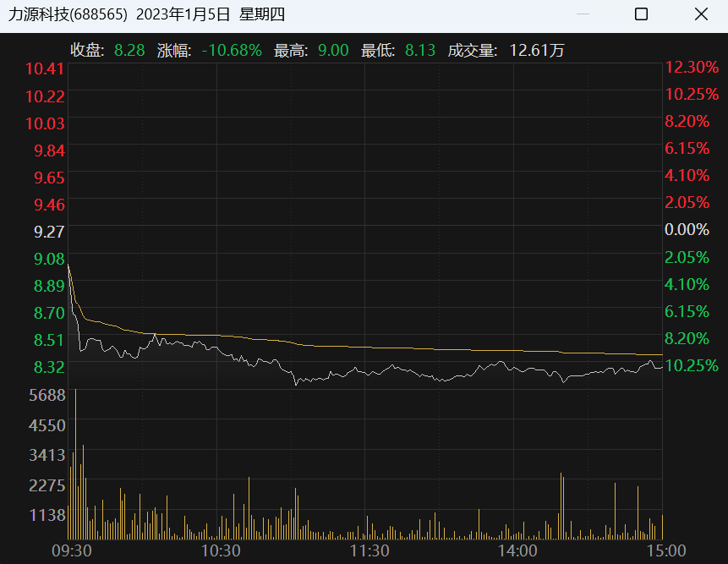This screenshot has width=728, height=564.
Task: Click the 12.30% top percent axis label
Action: point(691,67)
